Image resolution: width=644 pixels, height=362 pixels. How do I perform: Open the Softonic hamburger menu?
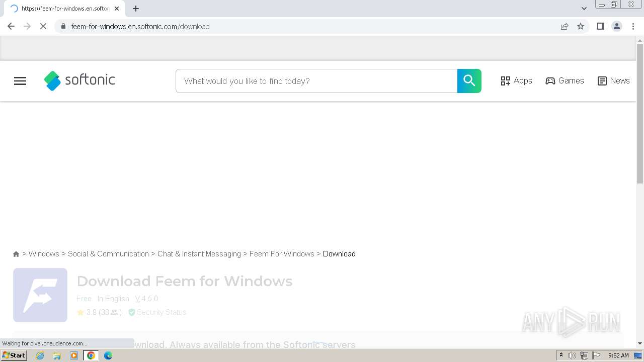tap(20, 81)
